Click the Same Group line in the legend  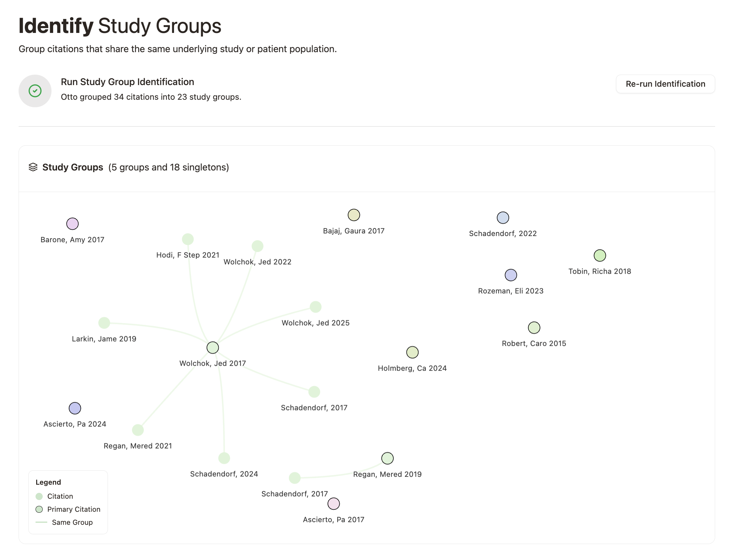[x=41, y=522]
